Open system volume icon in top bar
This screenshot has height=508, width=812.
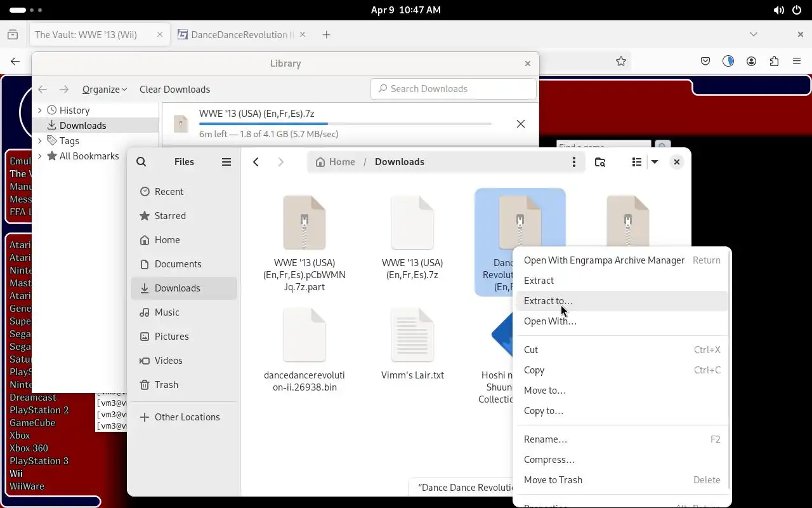click(779, 10)
